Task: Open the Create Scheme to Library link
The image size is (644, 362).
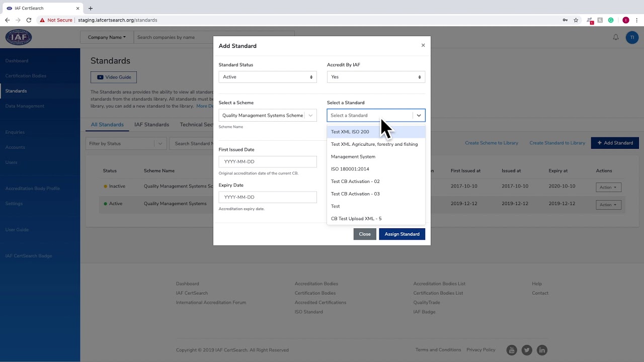Action: (x=492, y=143)
